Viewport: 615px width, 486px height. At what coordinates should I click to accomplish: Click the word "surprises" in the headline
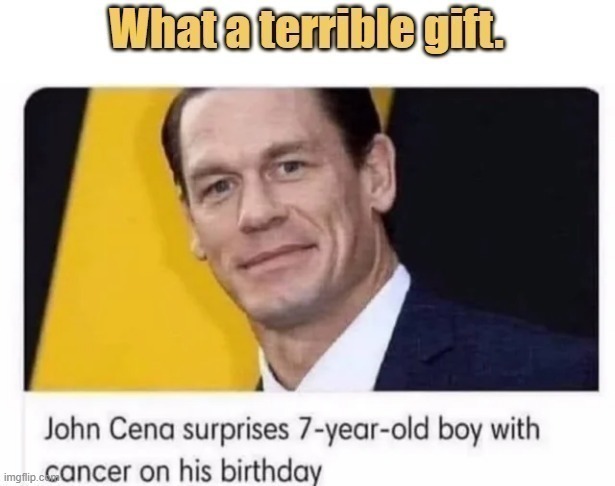pos(237,432)
